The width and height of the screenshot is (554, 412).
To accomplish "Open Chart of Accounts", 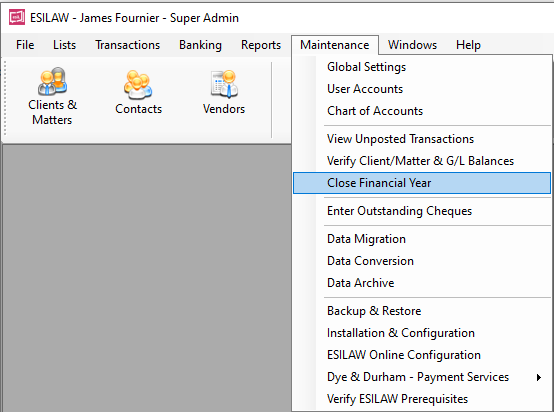I will [x=422, y=111].
